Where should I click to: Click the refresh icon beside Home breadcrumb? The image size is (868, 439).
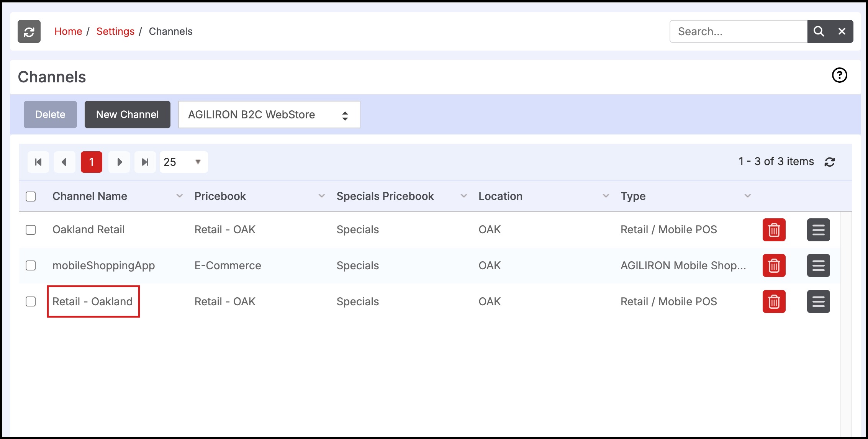(29, 31)
